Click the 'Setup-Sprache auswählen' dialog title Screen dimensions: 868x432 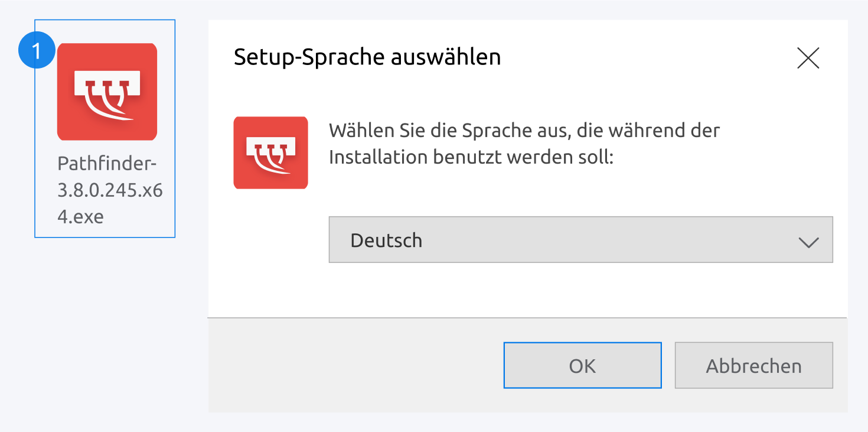[367, 57]
